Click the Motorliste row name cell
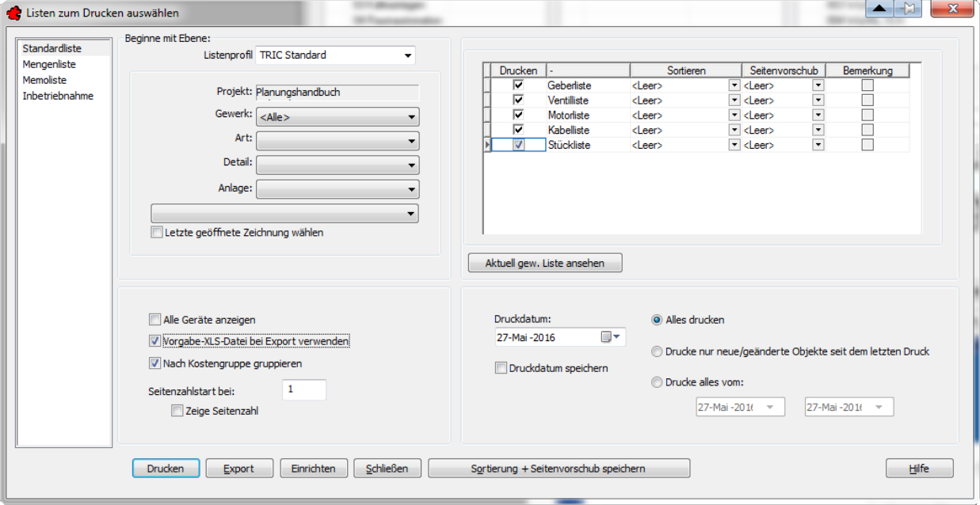Viewport: 980px width, 505px height. 588,116
